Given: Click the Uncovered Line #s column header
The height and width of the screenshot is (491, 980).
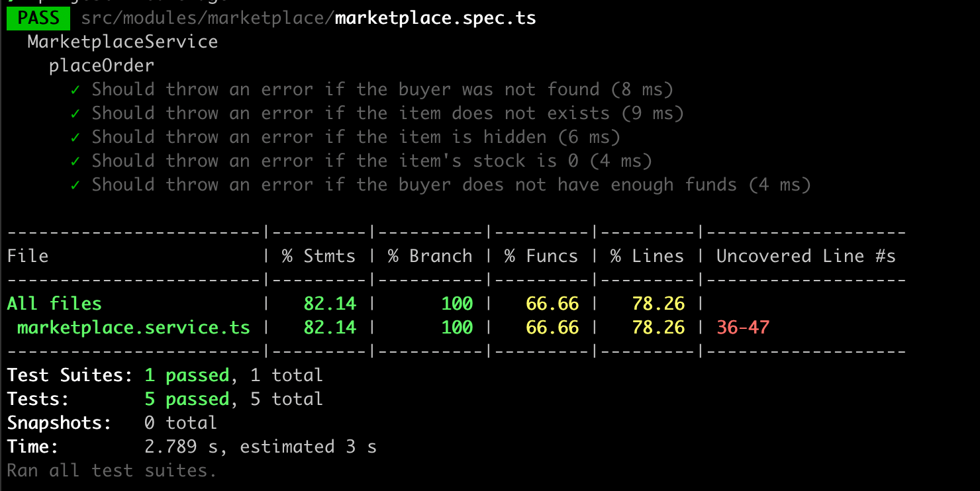Looking at the screenshot, I should click(806, 256).
